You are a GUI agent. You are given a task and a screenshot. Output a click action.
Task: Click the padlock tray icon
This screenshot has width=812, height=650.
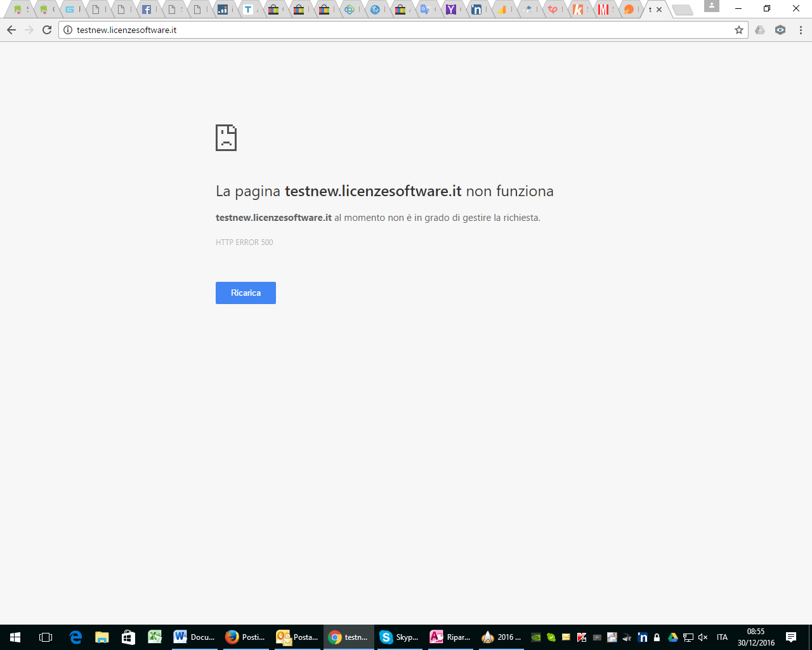point(657,637)
